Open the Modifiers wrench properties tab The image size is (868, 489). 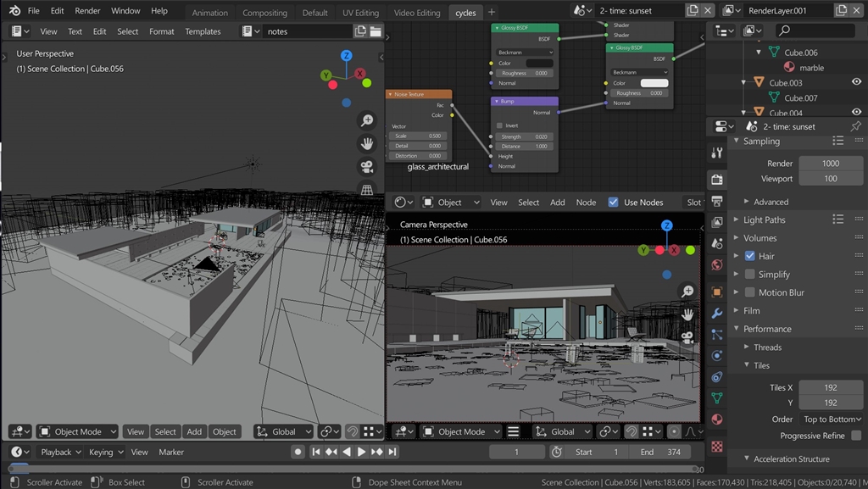[x=717, y=313]
